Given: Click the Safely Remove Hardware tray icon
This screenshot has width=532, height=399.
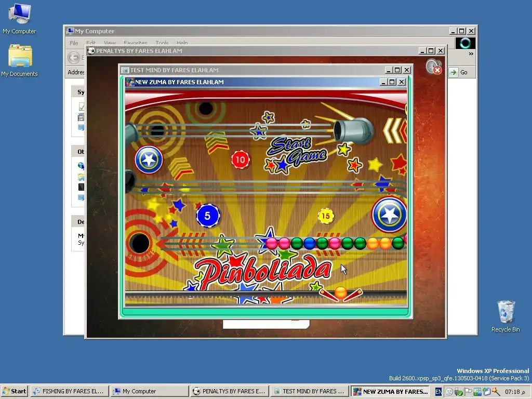Looking at the screenshot, I should [458, 392].
